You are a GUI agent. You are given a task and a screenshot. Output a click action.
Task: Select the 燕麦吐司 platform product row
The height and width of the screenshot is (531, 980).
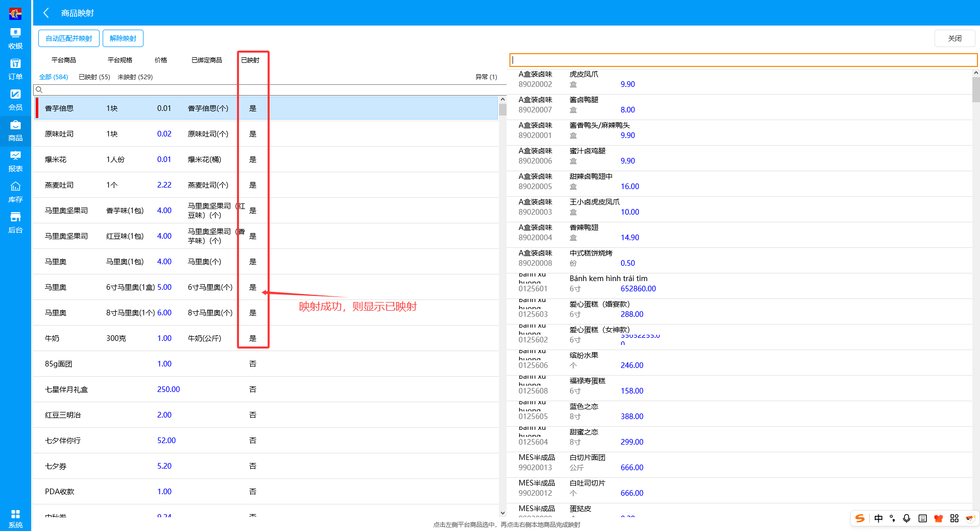266,185
